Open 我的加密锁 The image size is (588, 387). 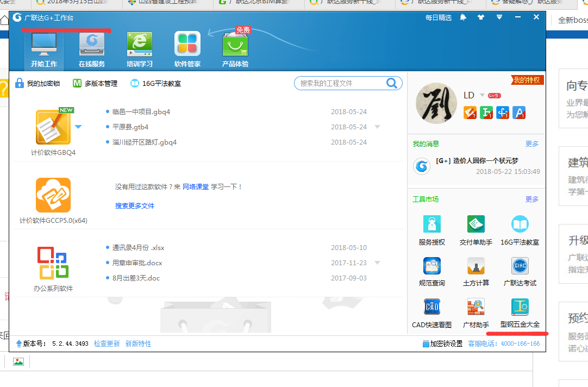tap(37, 83)
